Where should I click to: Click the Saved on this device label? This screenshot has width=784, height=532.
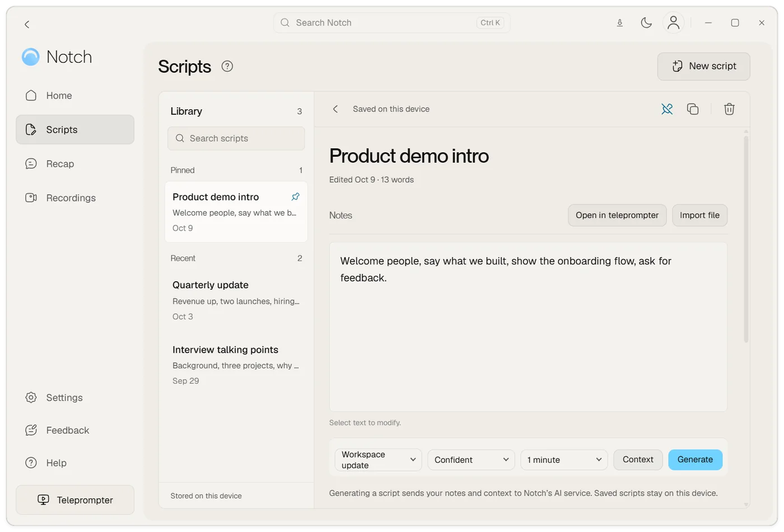click(391, 109)
